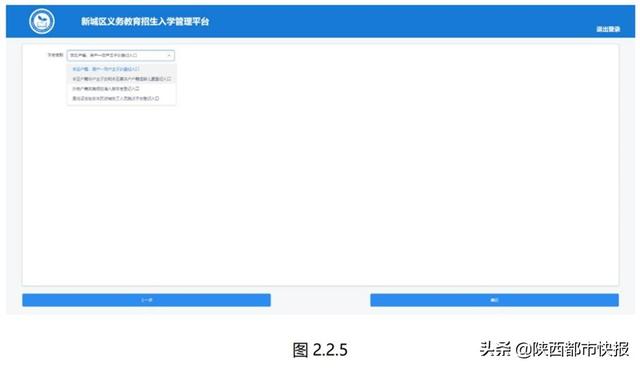
Task: Click the platform logo in the header
Action: pos(42,21)
